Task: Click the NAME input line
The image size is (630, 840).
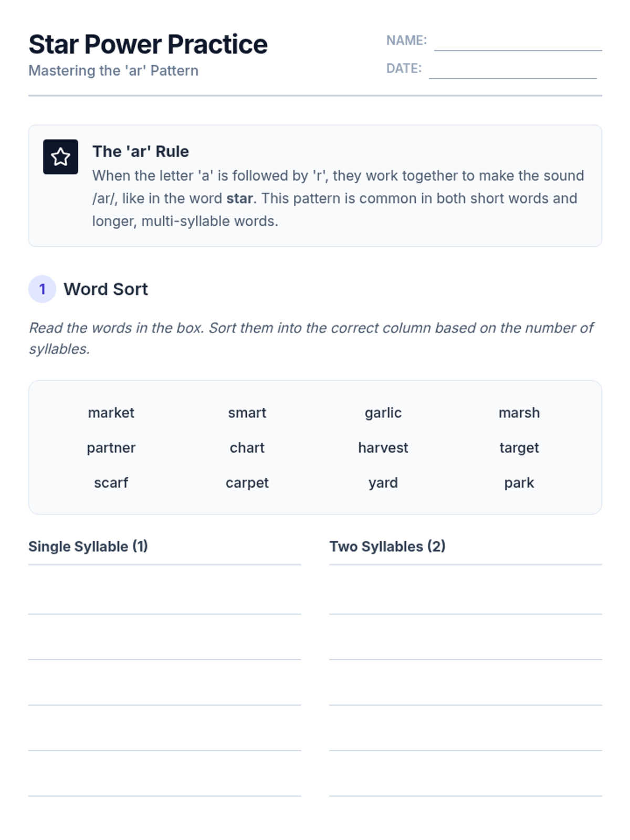Action: point(518,43)
